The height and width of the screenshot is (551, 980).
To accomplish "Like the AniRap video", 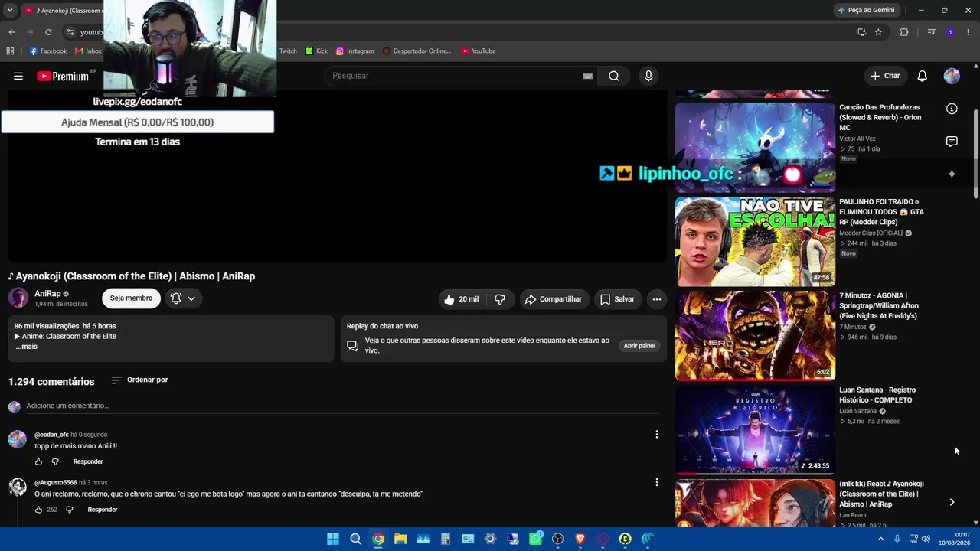I will pos(461,299).
